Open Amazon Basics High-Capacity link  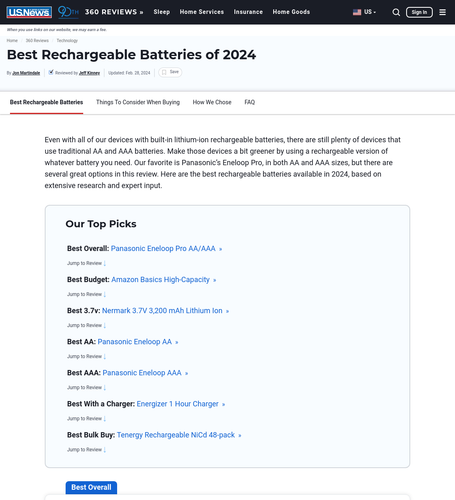coord(164,280)
